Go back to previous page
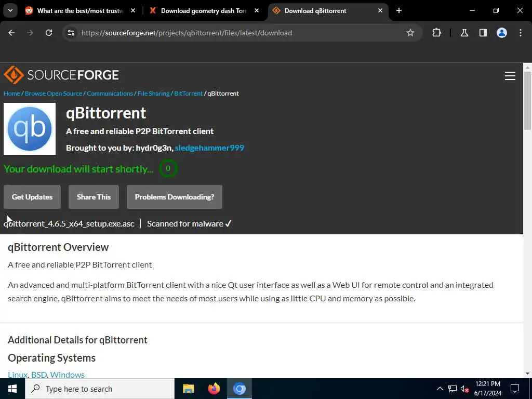Image resolution: width=532 pixels, height=399 pixels. [11, 33]
